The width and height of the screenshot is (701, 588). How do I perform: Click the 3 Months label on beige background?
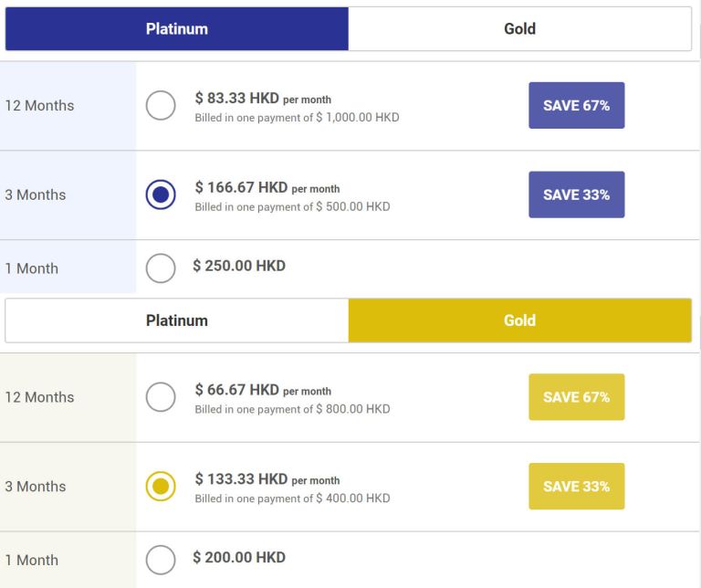point(36,487)
